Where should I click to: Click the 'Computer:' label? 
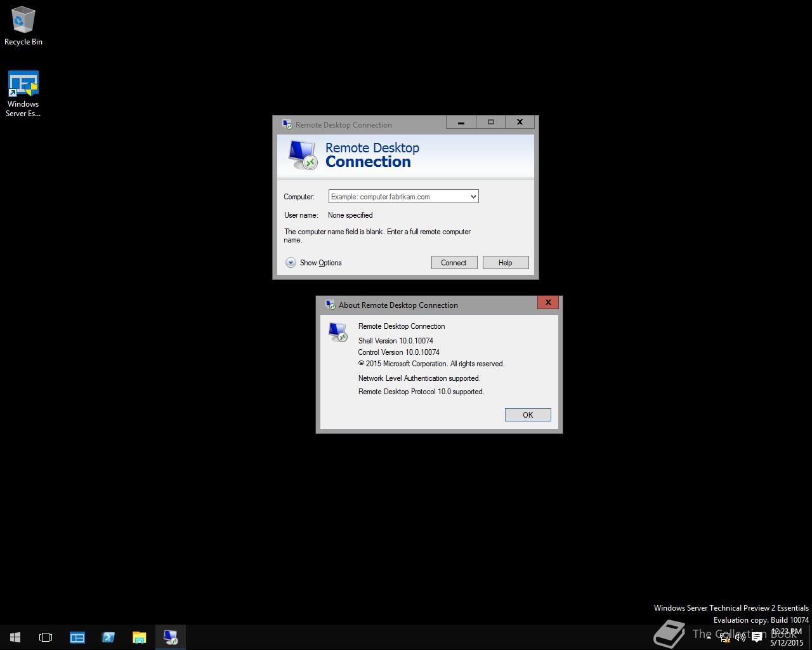point(299,197)
